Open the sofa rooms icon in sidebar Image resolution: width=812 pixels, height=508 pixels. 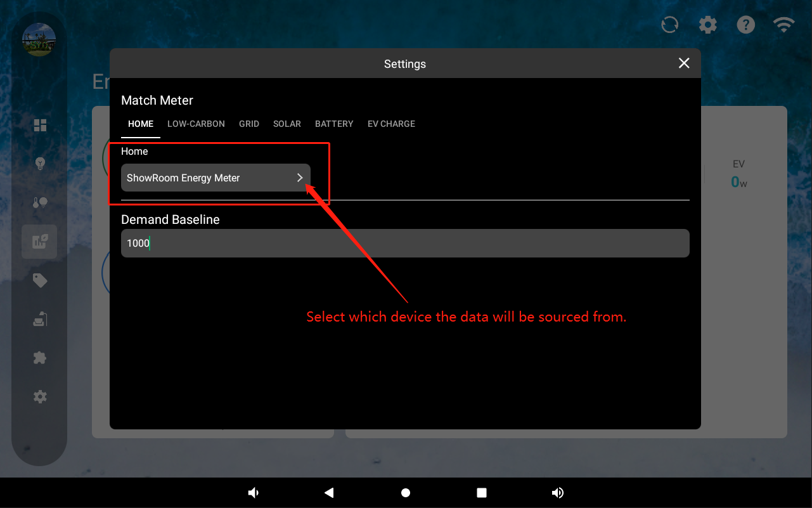[40, 319]
